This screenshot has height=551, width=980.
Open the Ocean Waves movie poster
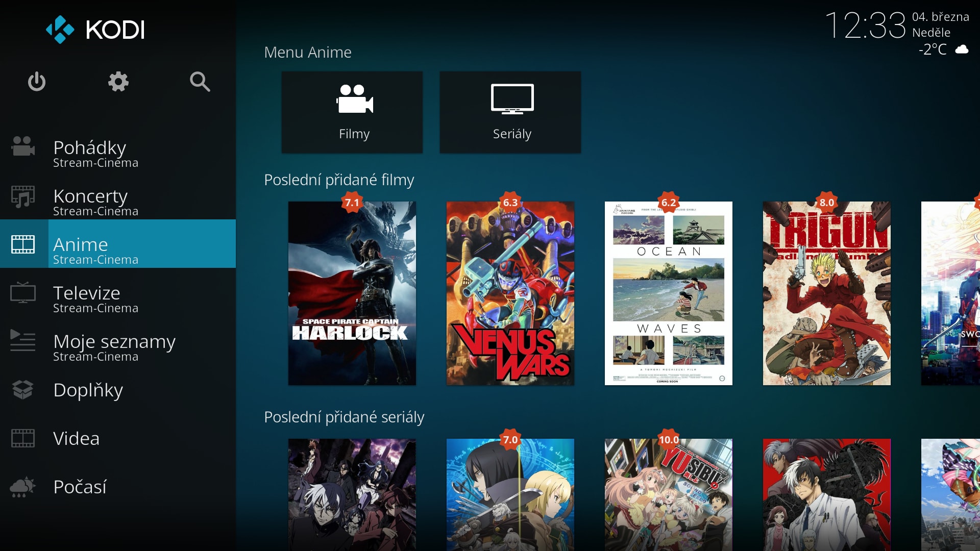(x=668, y=293)
